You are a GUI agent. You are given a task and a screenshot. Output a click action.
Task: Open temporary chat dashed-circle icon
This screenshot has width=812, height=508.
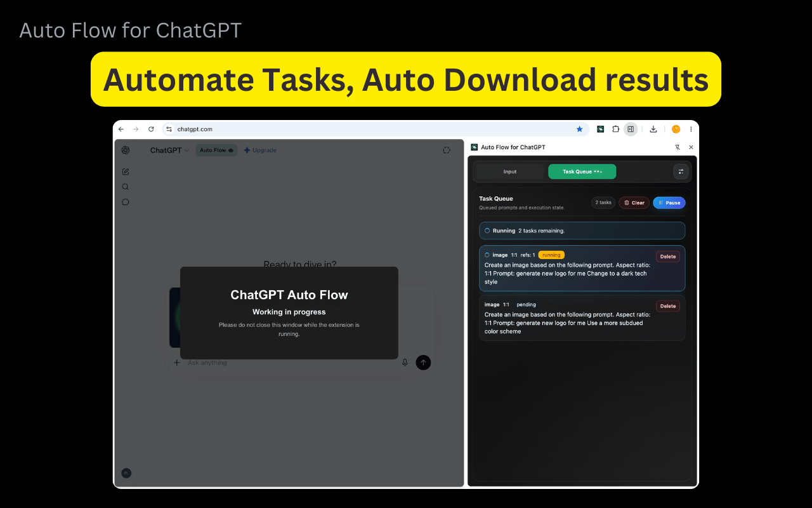[x=447, y=150]
